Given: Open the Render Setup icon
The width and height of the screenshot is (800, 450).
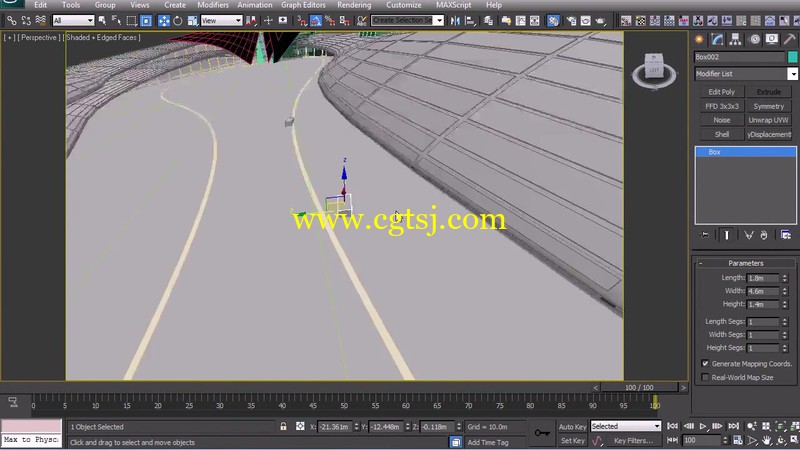Looking at the screenshot, I should point(571,20).
